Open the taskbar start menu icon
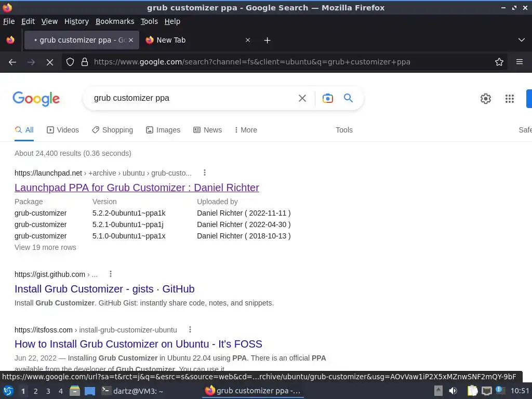 pos(8,391)
